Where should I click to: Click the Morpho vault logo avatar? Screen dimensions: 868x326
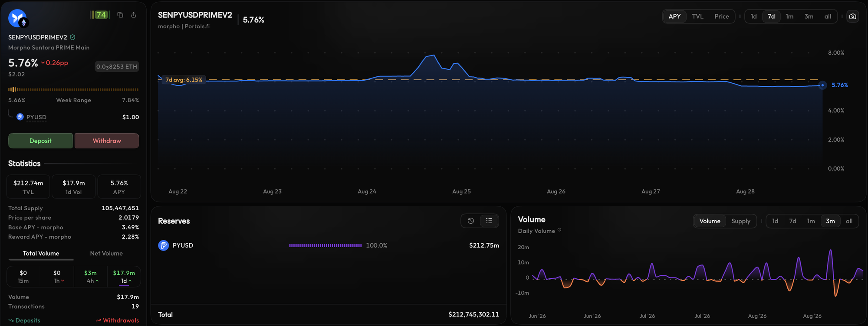tap(18, 18)
